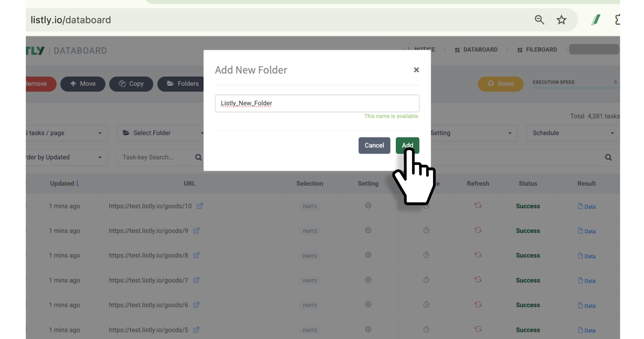Click the browser zoom magnifier icon
This screenshot has height=339, width=644.
click(x=539, y=20)
